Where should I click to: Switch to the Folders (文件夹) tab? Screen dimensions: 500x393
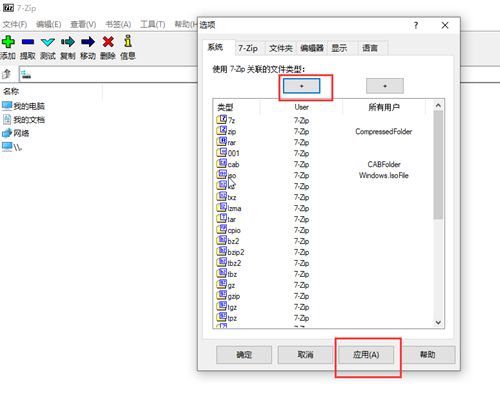pyautogui.click(x=281, y=48)
